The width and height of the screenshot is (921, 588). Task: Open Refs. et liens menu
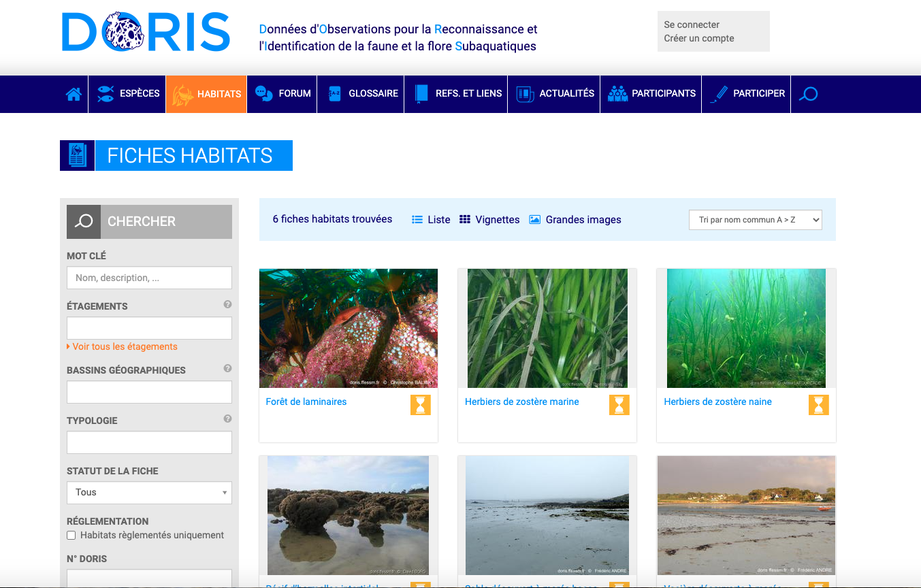tap(456, 94)
